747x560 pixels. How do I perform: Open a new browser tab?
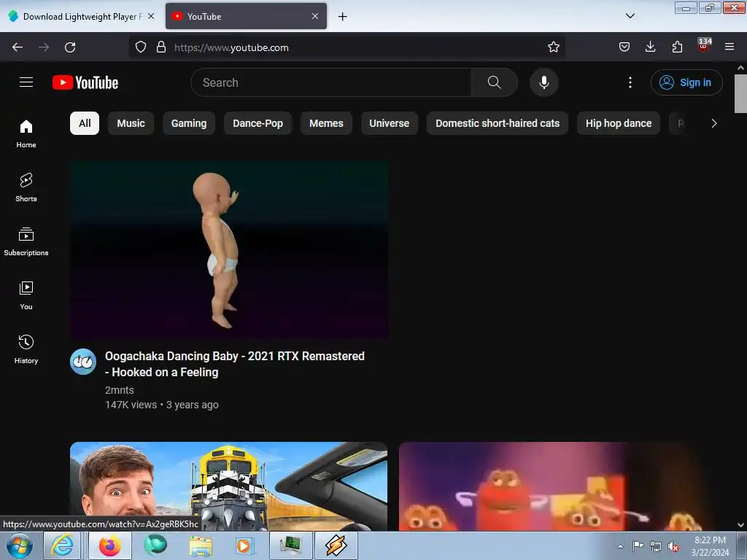(342, 17)
